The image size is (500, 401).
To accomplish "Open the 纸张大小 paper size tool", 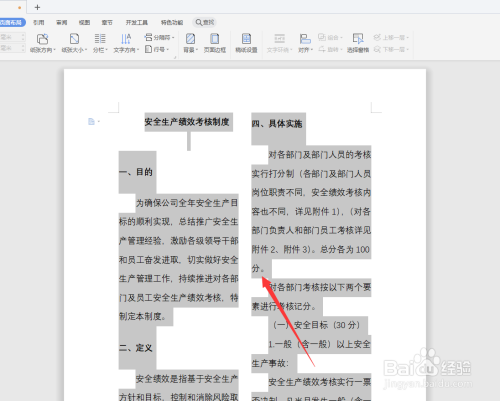I will click(x=74, y=43).
